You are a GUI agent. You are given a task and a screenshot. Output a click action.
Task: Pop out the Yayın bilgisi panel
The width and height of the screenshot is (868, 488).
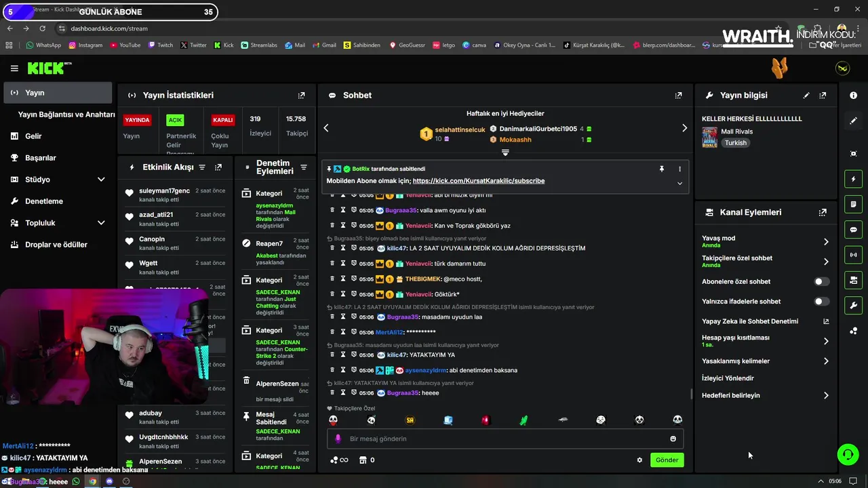823,96
